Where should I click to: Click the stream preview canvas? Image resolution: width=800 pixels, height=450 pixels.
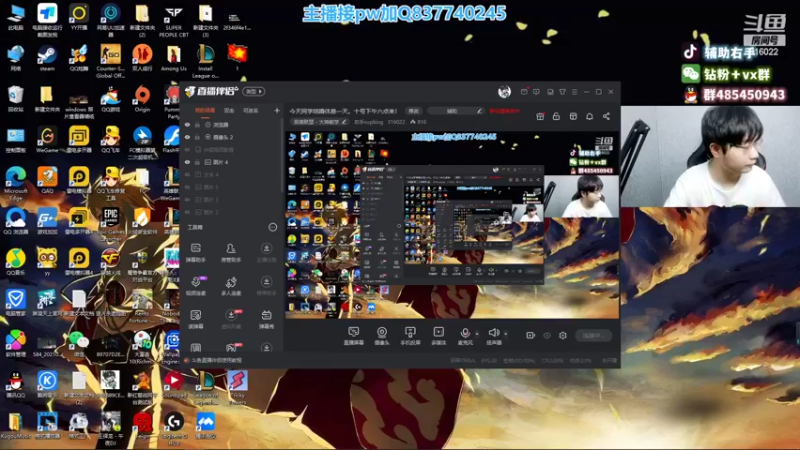click(x=452, y=224)
